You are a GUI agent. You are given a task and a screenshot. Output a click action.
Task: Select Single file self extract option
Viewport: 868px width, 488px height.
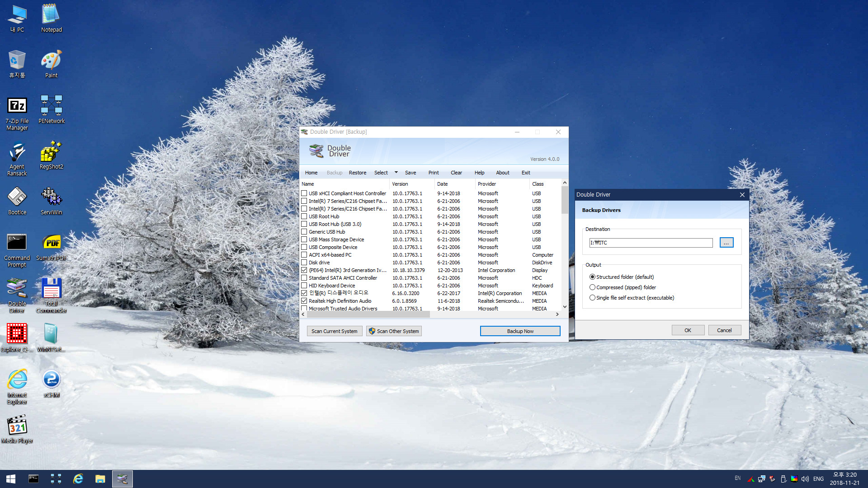pos(592,298)
